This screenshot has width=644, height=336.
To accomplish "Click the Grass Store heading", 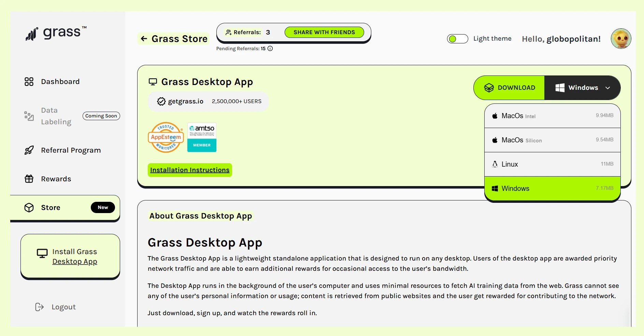I will [x=180, y=39].
